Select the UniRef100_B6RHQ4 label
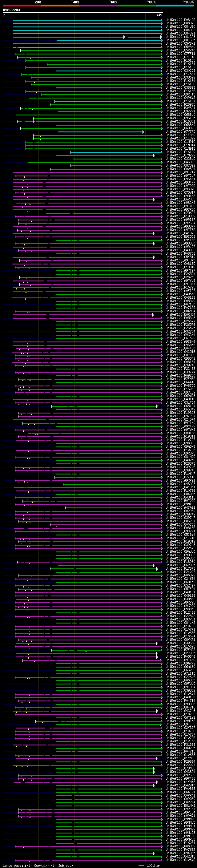197x868 pixels. coord(180,314)
